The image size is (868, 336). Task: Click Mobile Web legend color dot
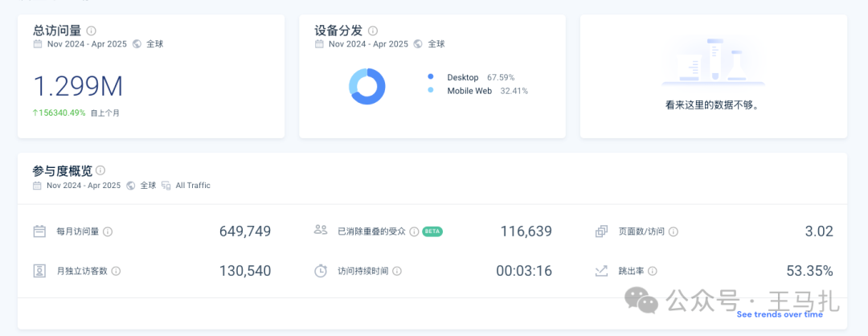431,90
